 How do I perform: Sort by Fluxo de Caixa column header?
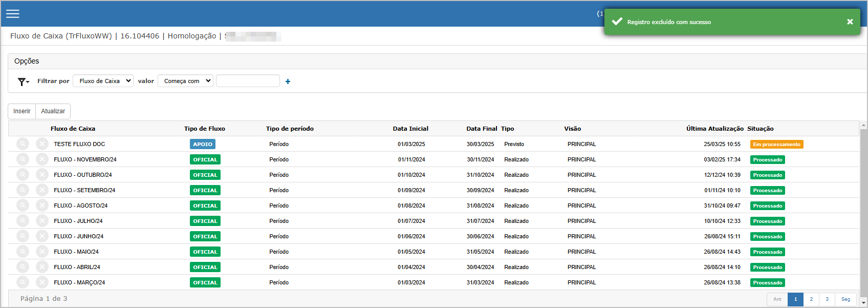pyautogui.click(x=73, y=129)
